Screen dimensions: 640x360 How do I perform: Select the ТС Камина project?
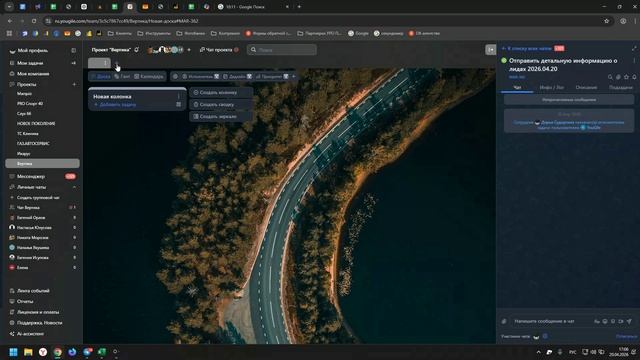point(27,134)
